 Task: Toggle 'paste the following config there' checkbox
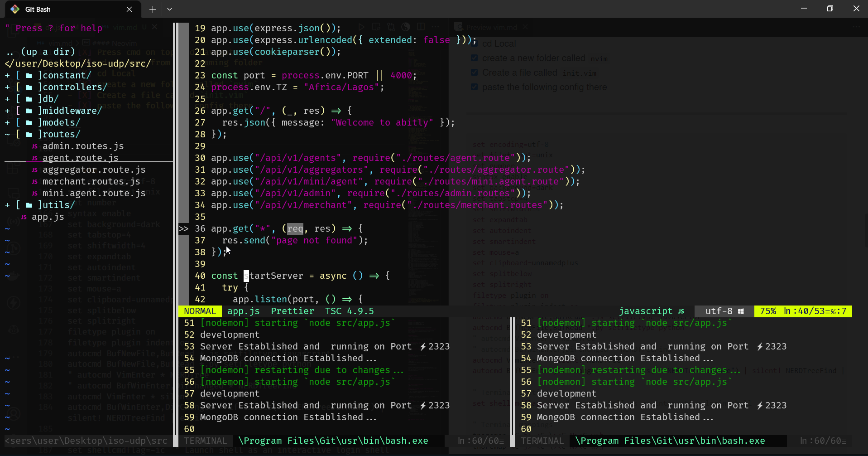(x=474, y=87)
